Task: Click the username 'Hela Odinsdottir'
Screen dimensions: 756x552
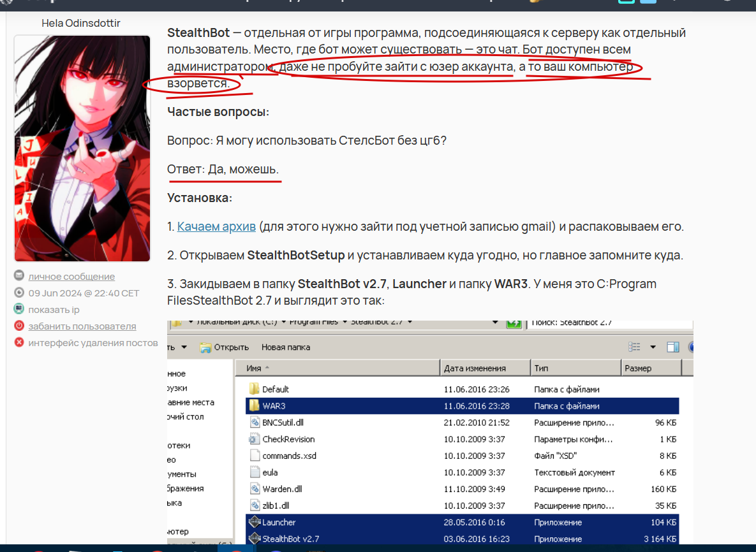Action: point(81,23)
